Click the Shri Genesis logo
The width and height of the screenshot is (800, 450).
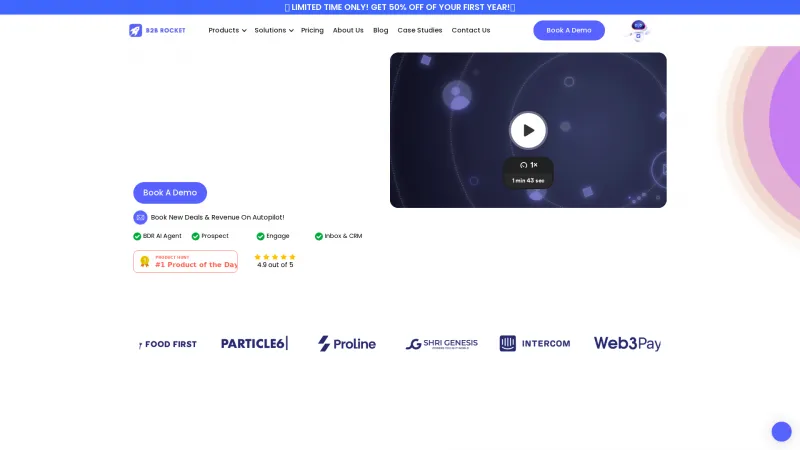(442, 344)
